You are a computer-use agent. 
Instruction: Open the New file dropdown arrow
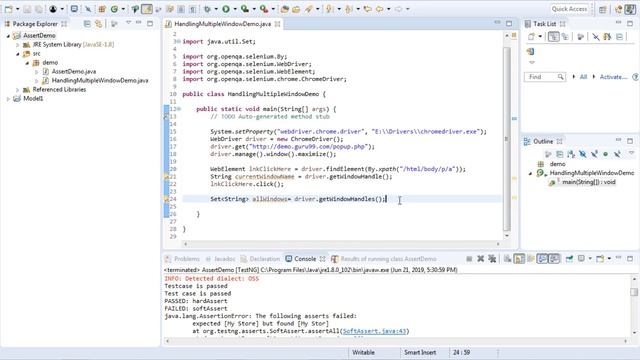(18, 9)
